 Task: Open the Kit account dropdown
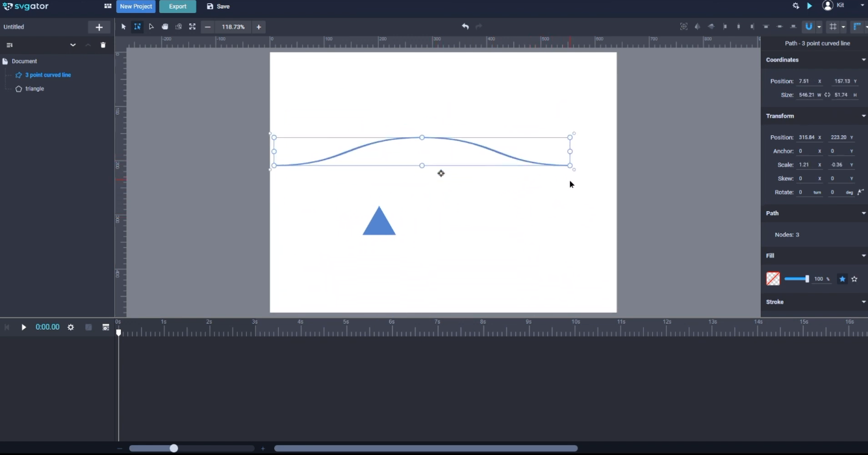(835, 6)
